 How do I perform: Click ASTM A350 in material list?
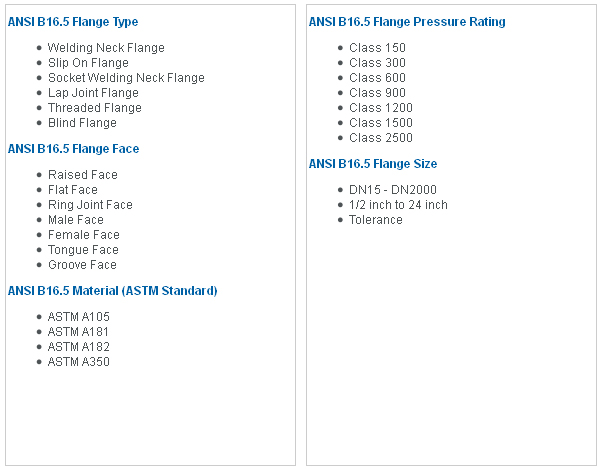pyautogui.click(x=78, y=362)
